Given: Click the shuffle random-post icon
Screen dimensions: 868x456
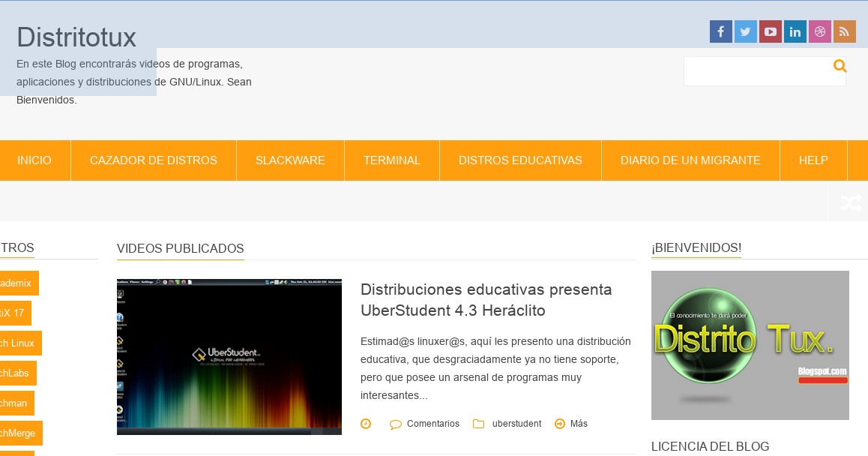Looking at the screenshot, I should (851, 202).
